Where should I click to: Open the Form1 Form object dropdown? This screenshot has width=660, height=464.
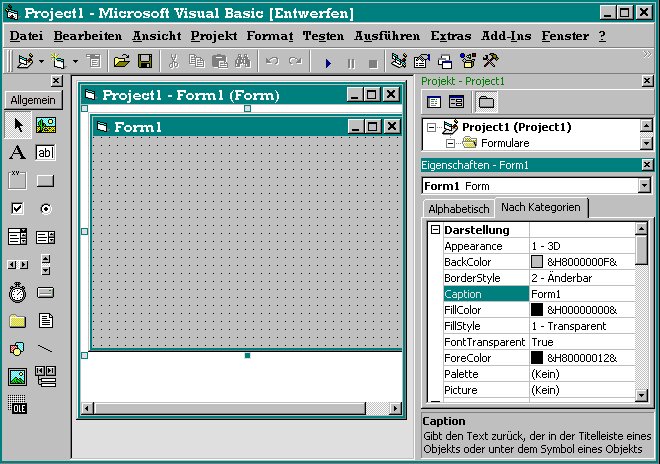[x=644, y=186]
